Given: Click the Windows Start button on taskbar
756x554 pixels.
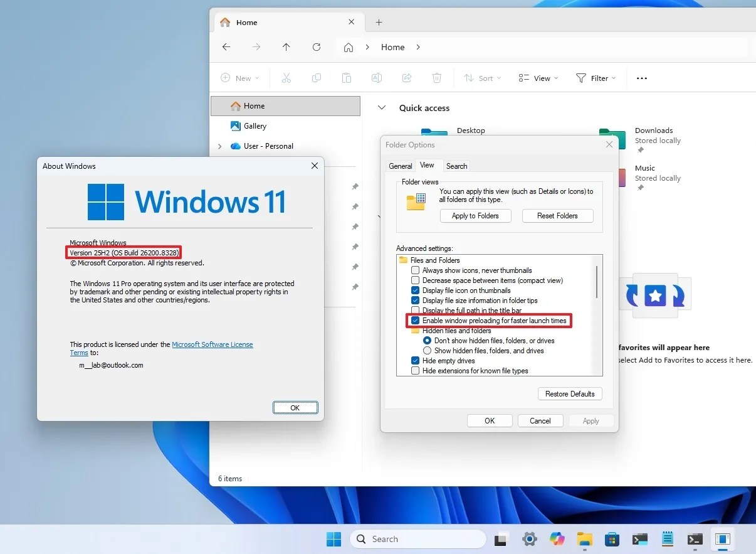Looking at the screenshot, I should 333,539.
